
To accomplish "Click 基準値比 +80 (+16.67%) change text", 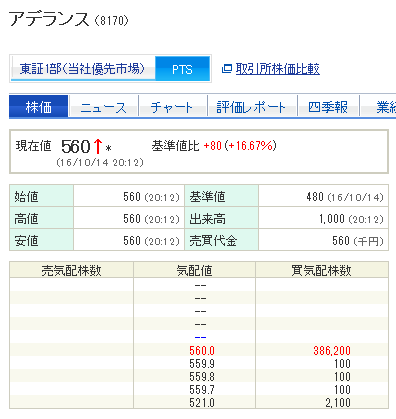I will coord(214,146).
